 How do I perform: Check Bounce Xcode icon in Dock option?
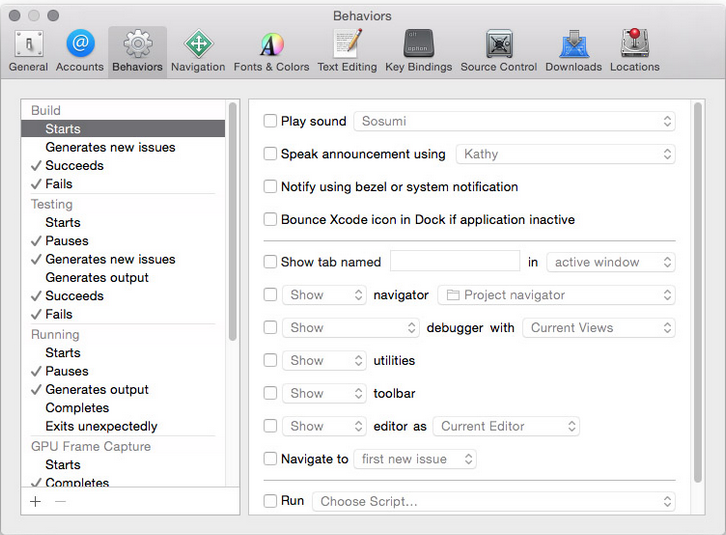coord(270,220)
